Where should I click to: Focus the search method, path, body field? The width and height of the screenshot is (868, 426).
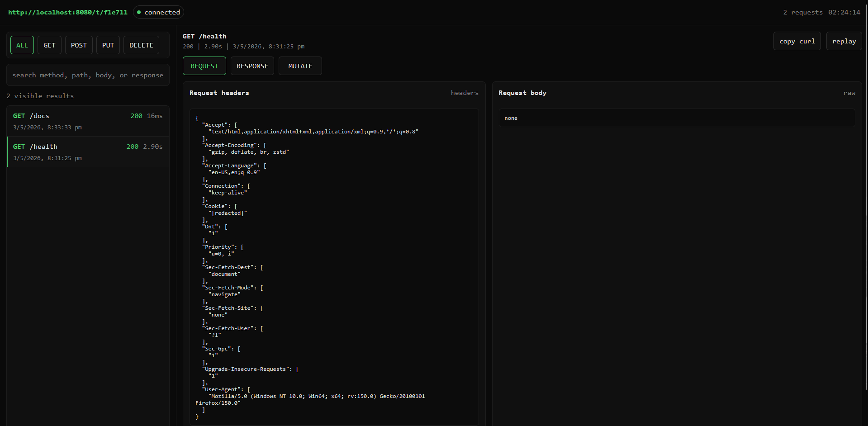pyautogui.click(x=88, y=75)
